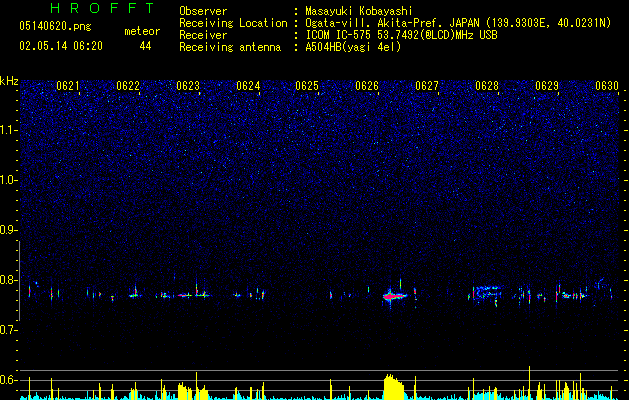
Task: Click the 0626 time marker
Action: pyautogui.click(x=367, y=86)
